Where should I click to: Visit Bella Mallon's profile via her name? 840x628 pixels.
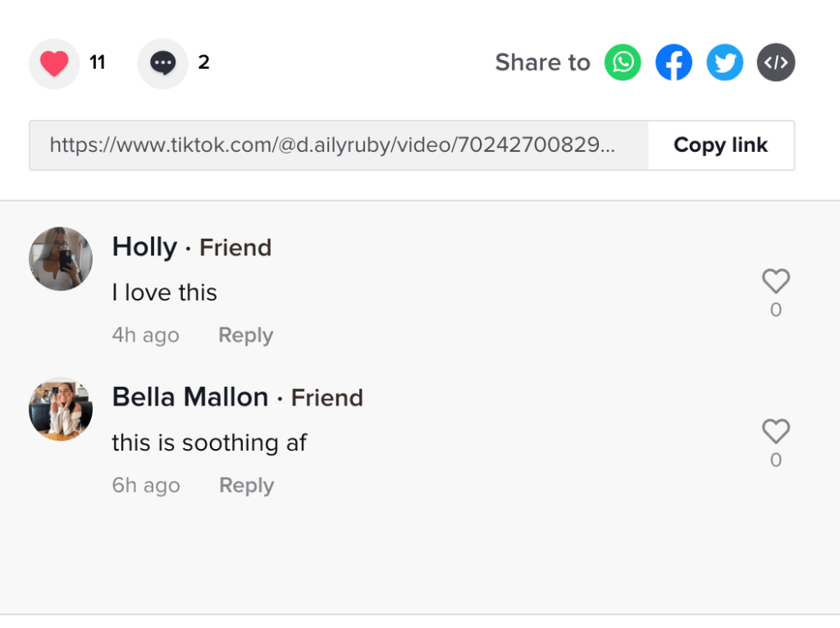[x=189, y=397]
